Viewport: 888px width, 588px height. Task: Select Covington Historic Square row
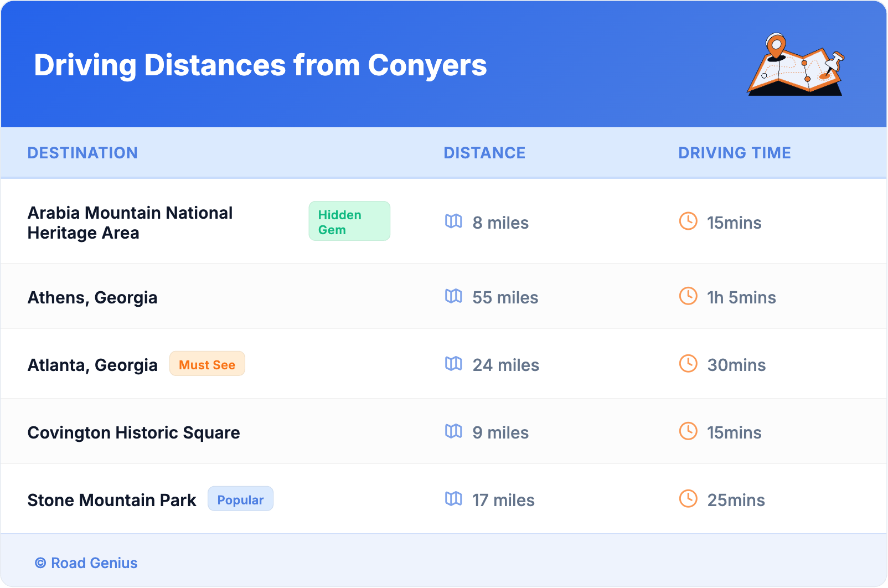[133, 433]
